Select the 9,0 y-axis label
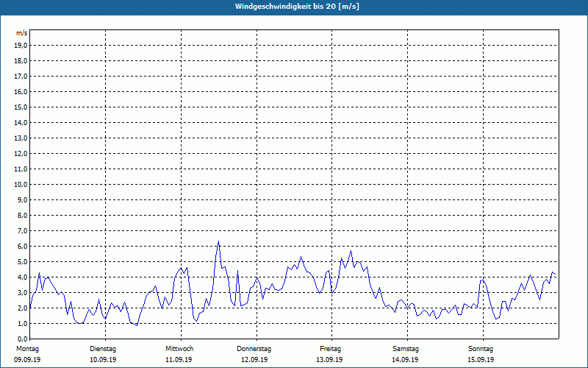Image resolution: width=588 pixels, height=368 pixels. pos(21,199)
